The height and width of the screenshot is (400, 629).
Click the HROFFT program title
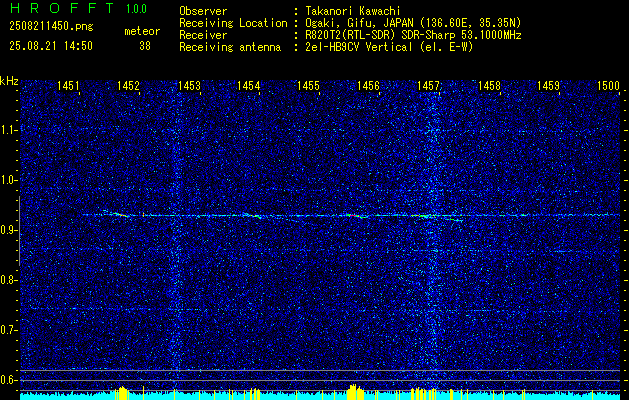62,8
